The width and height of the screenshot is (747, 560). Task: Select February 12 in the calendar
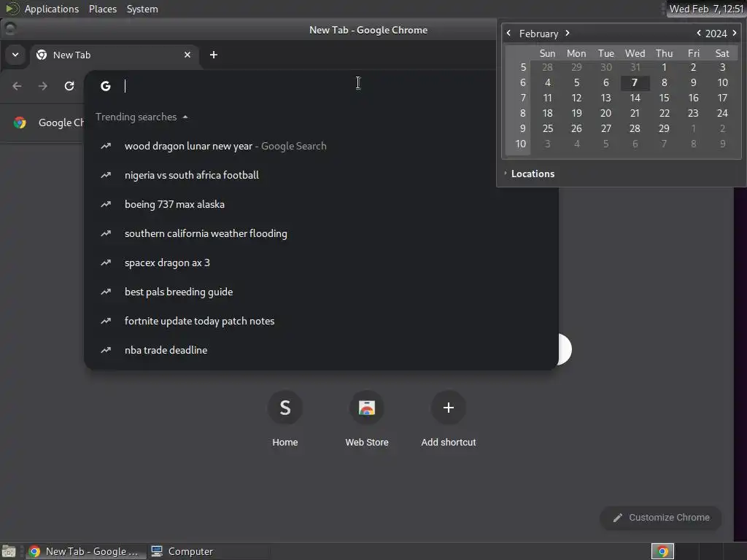(576, 98)
